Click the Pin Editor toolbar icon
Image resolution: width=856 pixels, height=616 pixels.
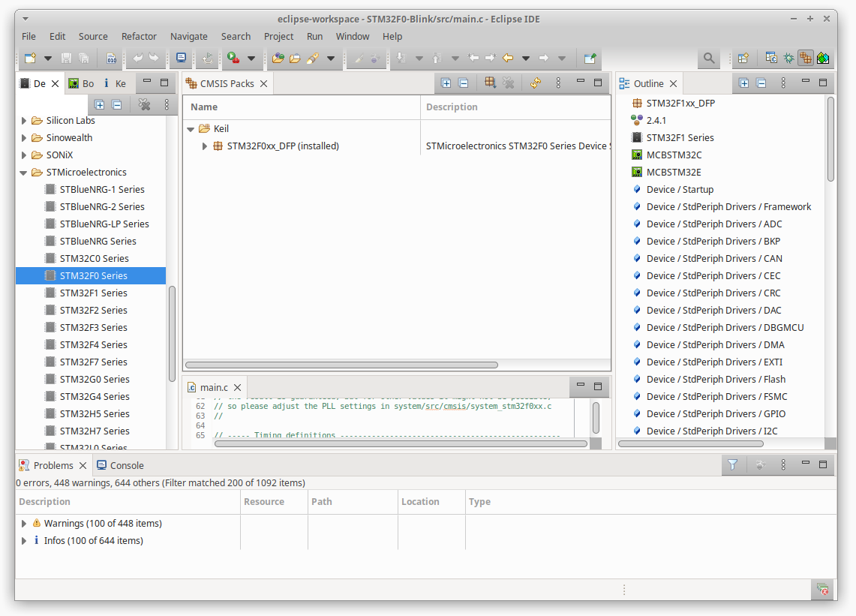(x=590, y=58)
